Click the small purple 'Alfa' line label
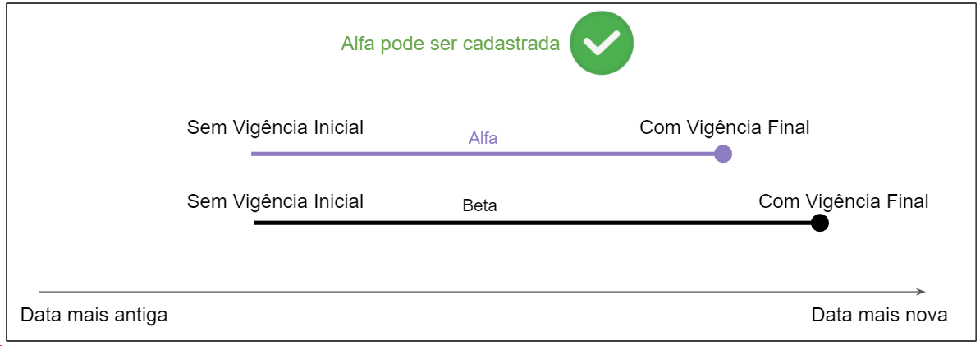Viewport: 980px width, 346px height. 483,138
